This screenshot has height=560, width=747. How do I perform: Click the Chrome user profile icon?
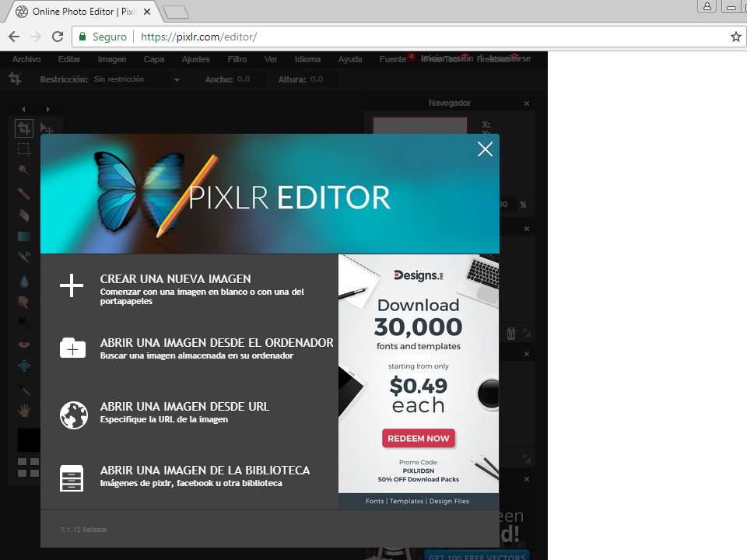click(707, 7)
